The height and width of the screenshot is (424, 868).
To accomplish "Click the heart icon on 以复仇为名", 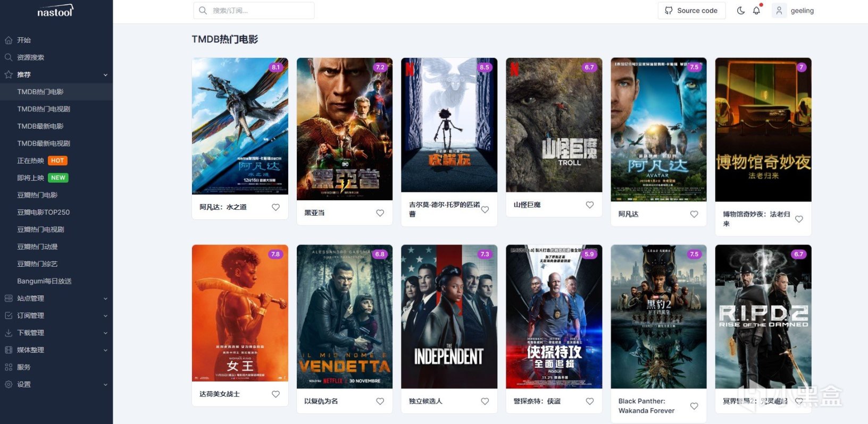I will click(x=380, y=402).
